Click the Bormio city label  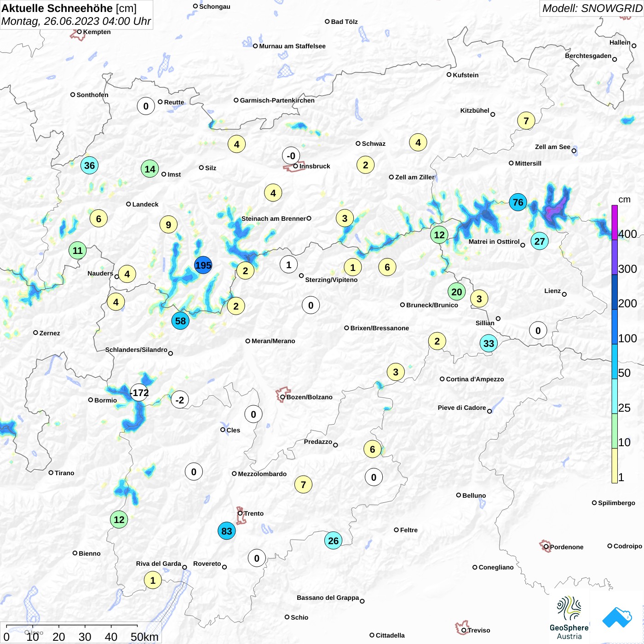(x=105, y=400)
